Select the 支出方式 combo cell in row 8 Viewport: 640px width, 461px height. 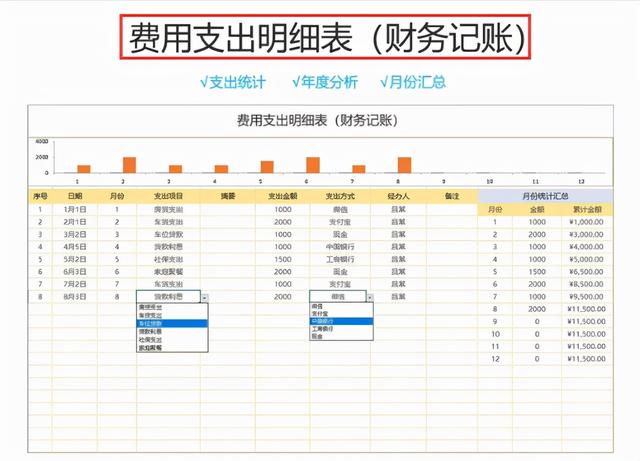click(x=338, y=296)
